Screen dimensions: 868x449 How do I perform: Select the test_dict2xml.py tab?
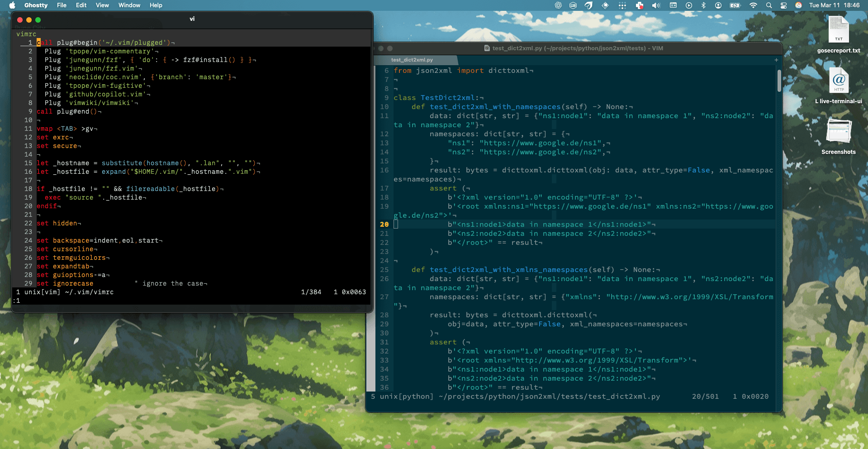(412, 60)
